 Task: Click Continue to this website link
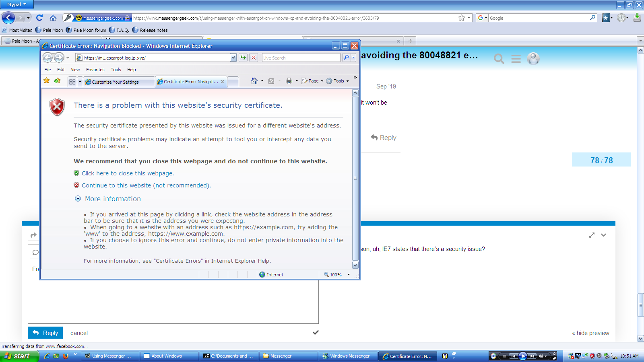click(146, 185)
